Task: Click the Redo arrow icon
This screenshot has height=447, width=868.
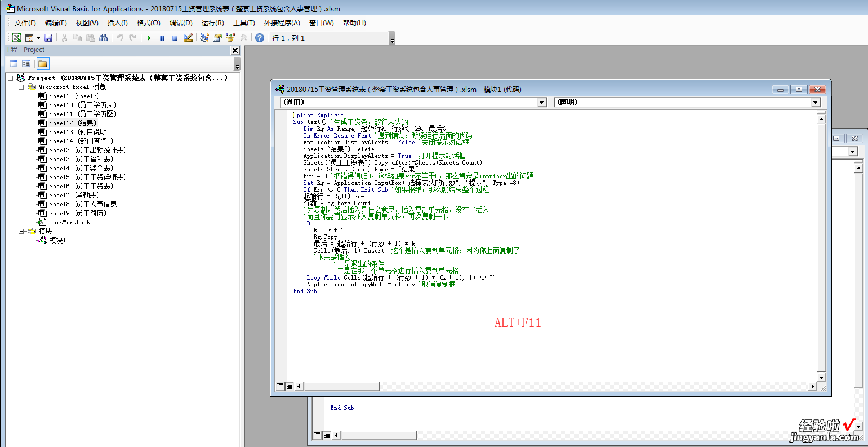Action: (x=132, y=38)
